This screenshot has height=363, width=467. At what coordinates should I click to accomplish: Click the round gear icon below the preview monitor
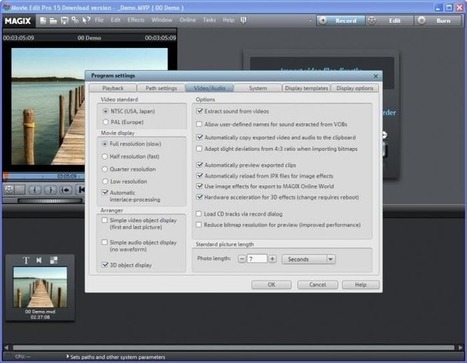(x=9, y=190)
